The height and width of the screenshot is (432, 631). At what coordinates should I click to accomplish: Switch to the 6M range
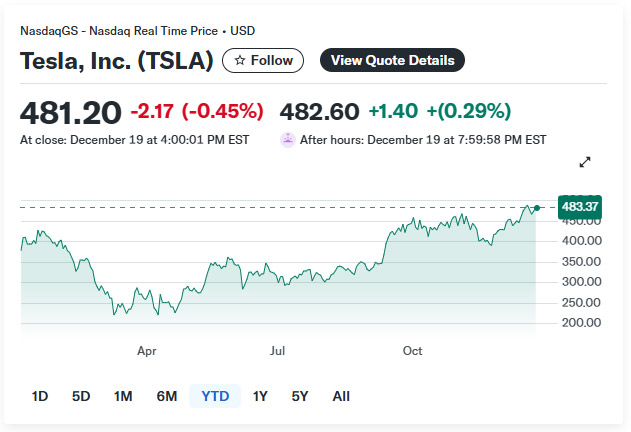(x=167, y=396)
